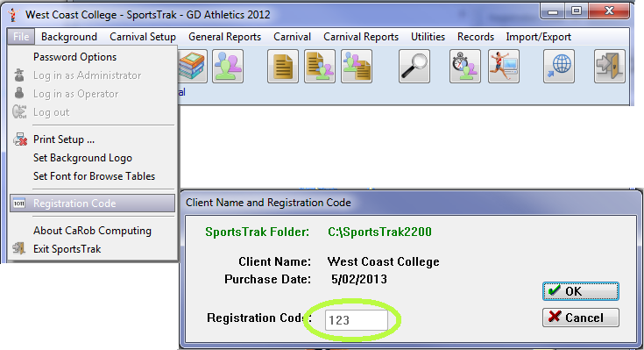Click the SportsTrak title bar app icon
This screenshot has height=350, width=644.
13,15
